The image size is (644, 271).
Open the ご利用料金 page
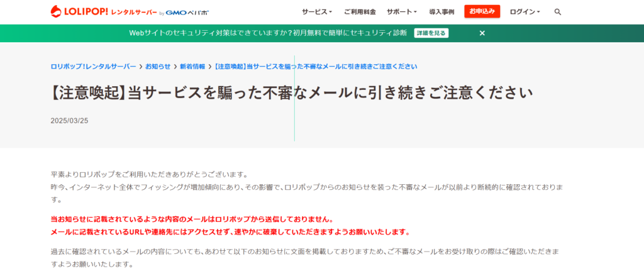coord(360,12)
